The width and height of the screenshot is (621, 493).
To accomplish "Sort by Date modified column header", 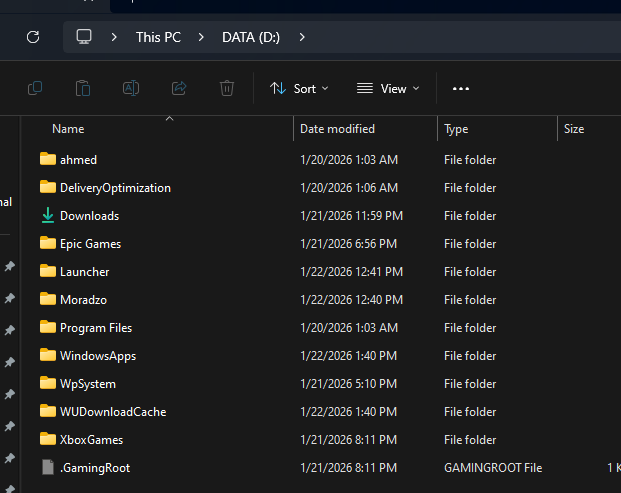I will point(337,129).
